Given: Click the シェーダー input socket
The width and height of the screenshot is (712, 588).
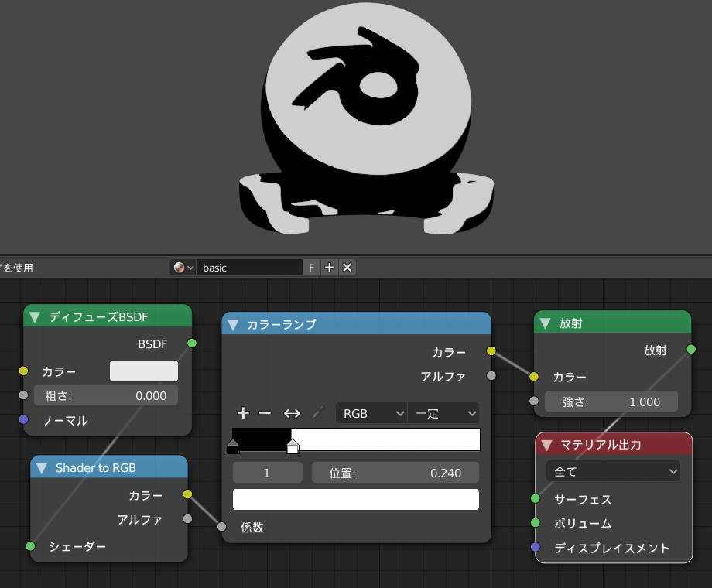Looking at the screenshot, I should coord(30,545).
